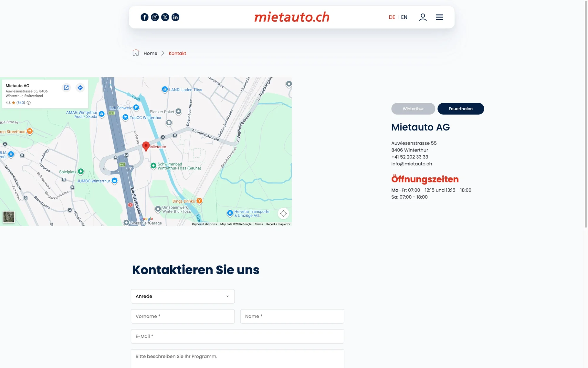Focus the Name input field

292,316
